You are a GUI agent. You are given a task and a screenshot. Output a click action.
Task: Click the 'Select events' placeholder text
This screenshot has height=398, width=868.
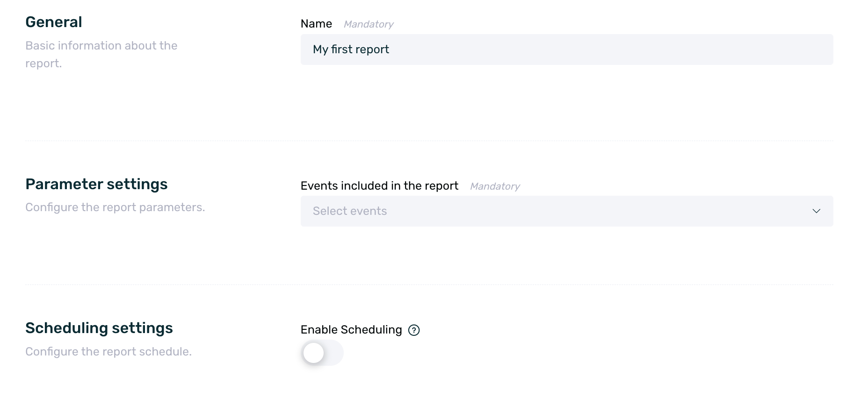tap(350, 211)
